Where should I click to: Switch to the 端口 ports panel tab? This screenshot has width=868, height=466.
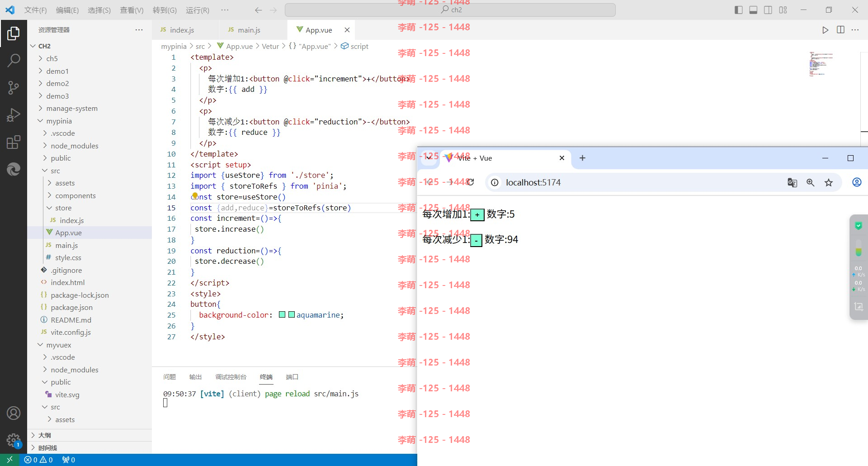pos(292,377)
